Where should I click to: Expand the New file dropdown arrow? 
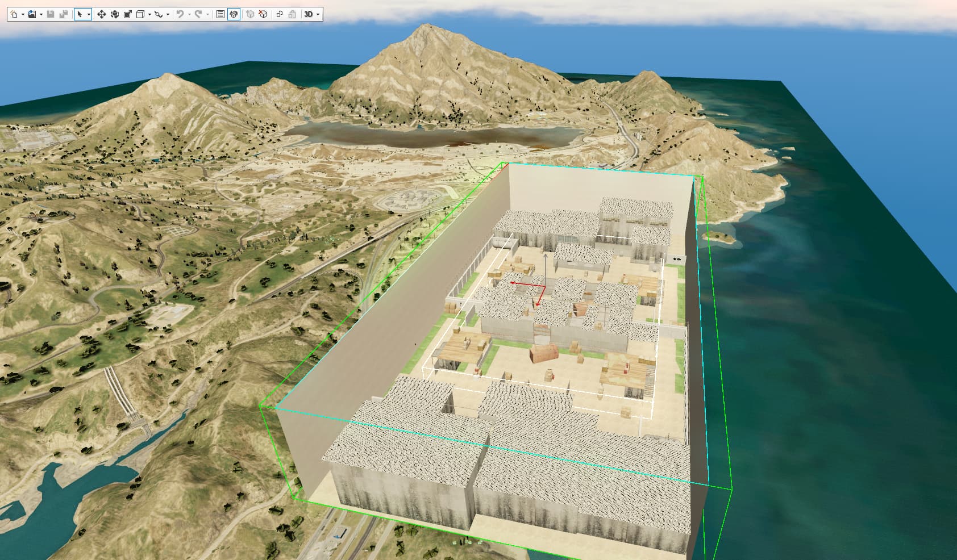[23, 15]
